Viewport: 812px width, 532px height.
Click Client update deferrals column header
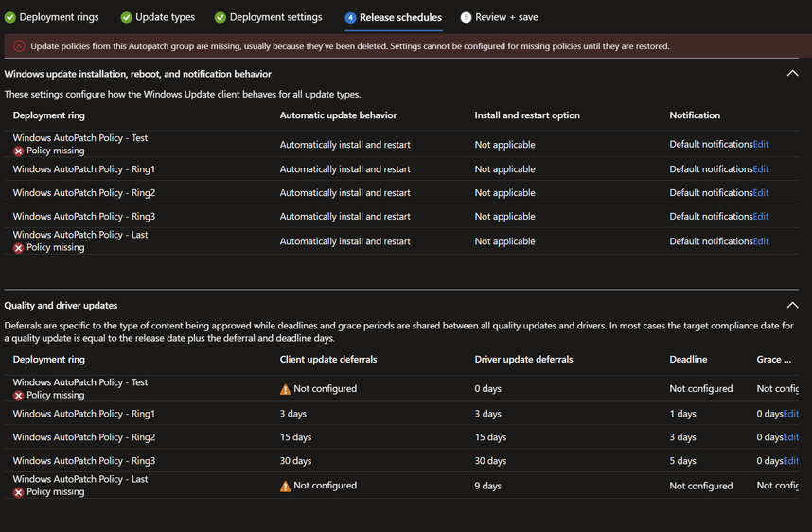(328, 360)
